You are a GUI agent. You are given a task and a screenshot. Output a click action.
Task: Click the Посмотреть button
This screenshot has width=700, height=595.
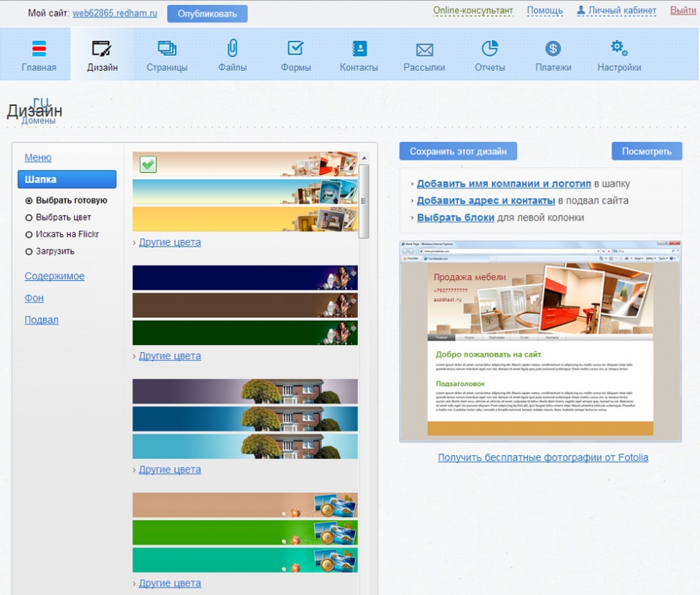(647, 152)
